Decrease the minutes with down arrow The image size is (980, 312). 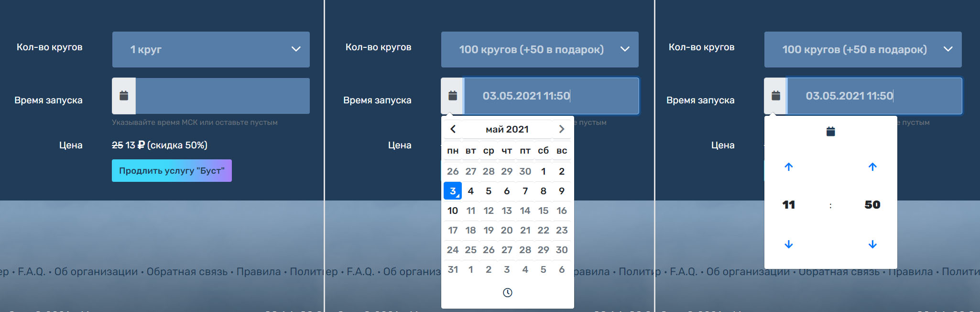tap(872, 244)
